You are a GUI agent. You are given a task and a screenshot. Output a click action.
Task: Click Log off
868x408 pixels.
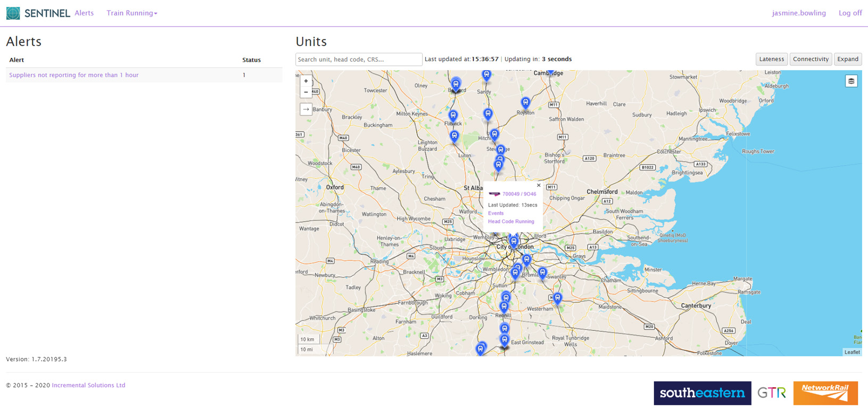850,13
